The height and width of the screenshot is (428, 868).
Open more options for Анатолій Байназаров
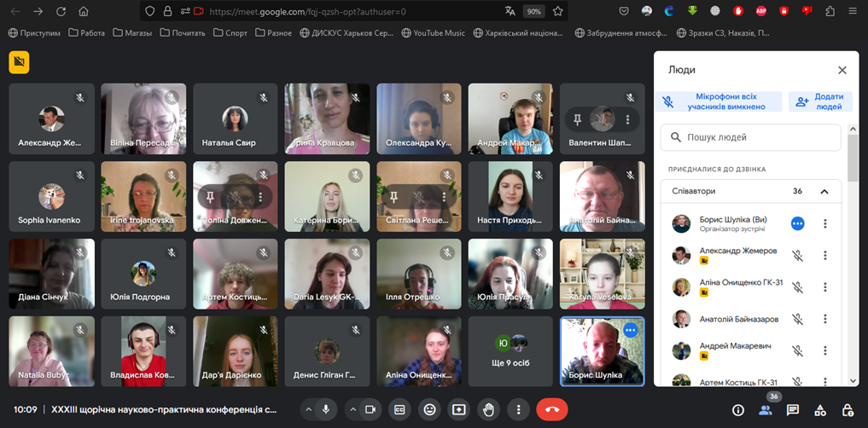[x=824, y=319]
